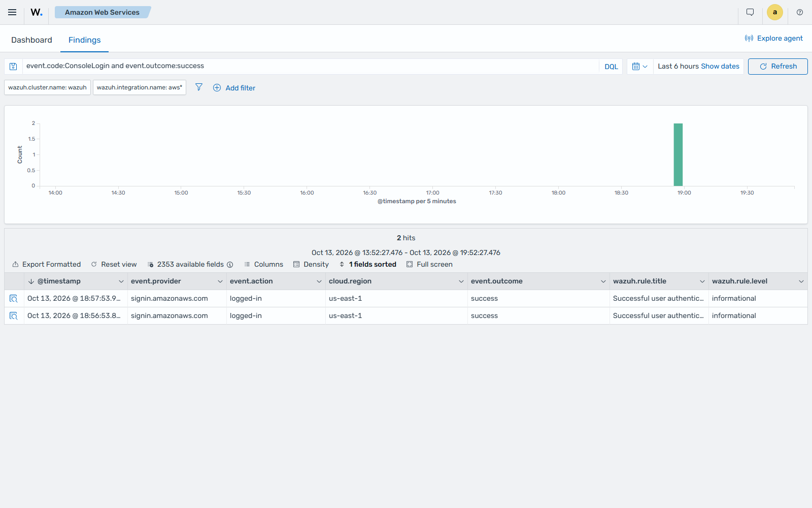Switch to the Dashboard tab
This screenshot has height=508, width=812.
(31, 40)
